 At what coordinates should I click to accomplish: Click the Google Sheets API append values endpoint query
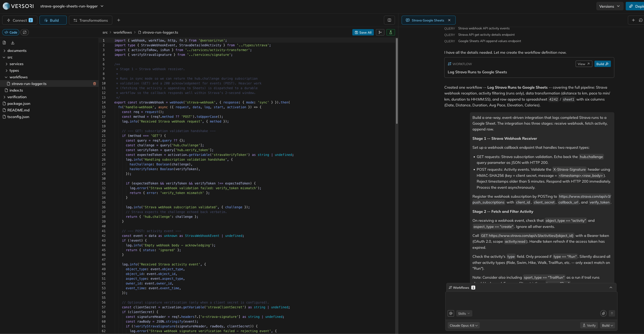point(489,41)
